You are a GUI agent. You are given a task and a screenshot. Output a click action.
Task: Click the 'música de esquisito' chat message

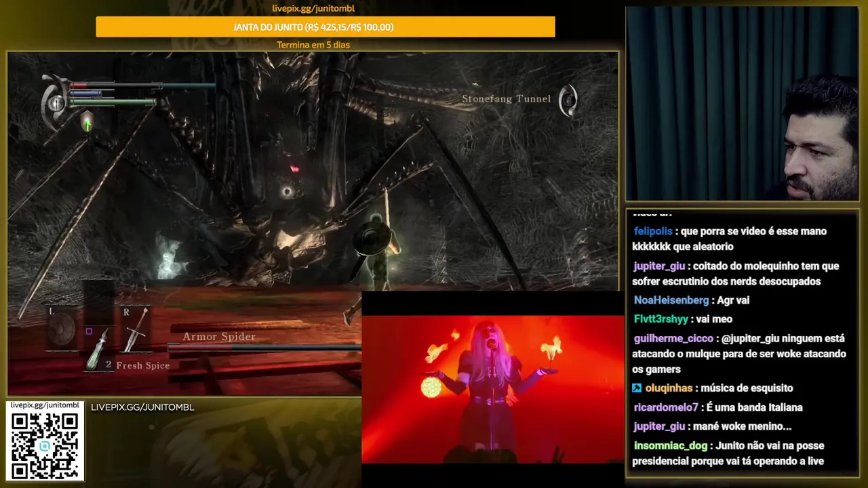pyautogui.click(x=747, y=388)
